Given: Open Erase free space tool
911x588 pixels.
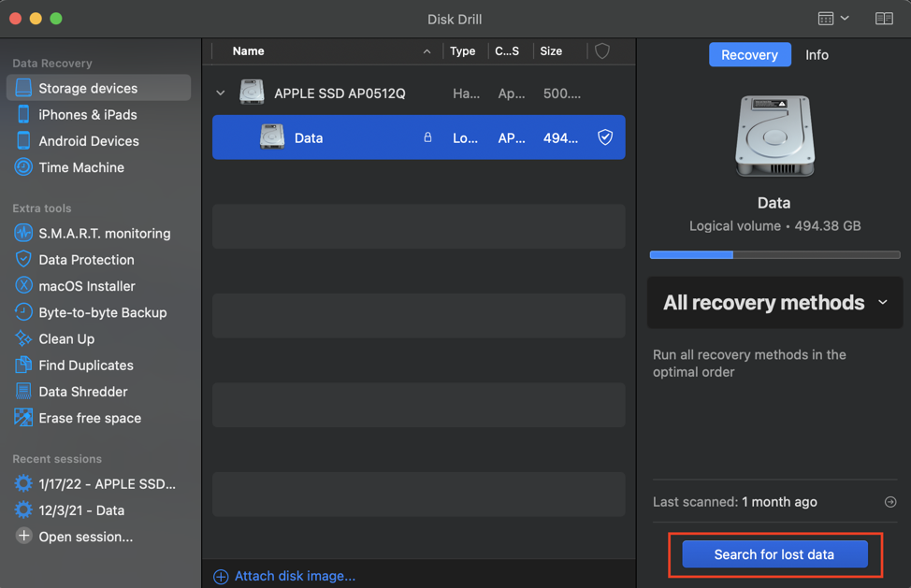Looking at the screenshot, I should click(90, 418).
